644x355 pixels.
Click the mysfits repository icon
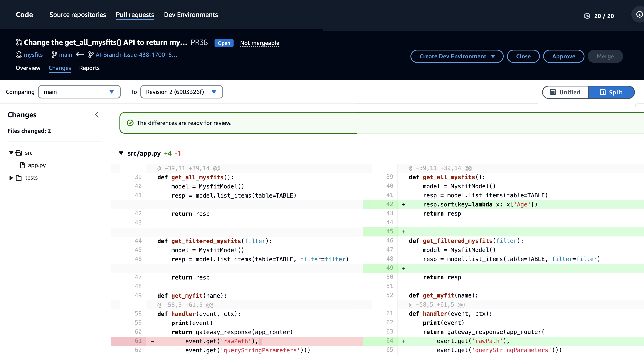click(19, 55)
